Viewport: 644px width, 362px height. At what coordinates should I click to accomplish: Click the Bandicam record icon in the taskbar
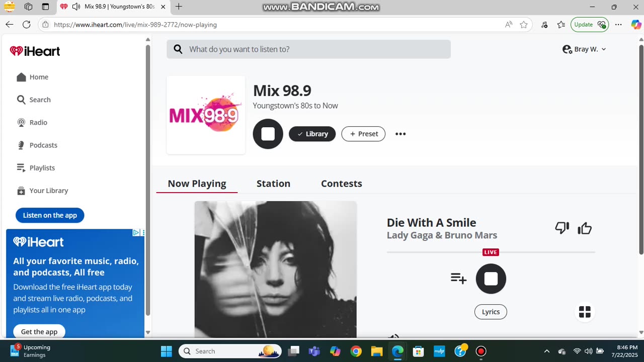(481, 351)
